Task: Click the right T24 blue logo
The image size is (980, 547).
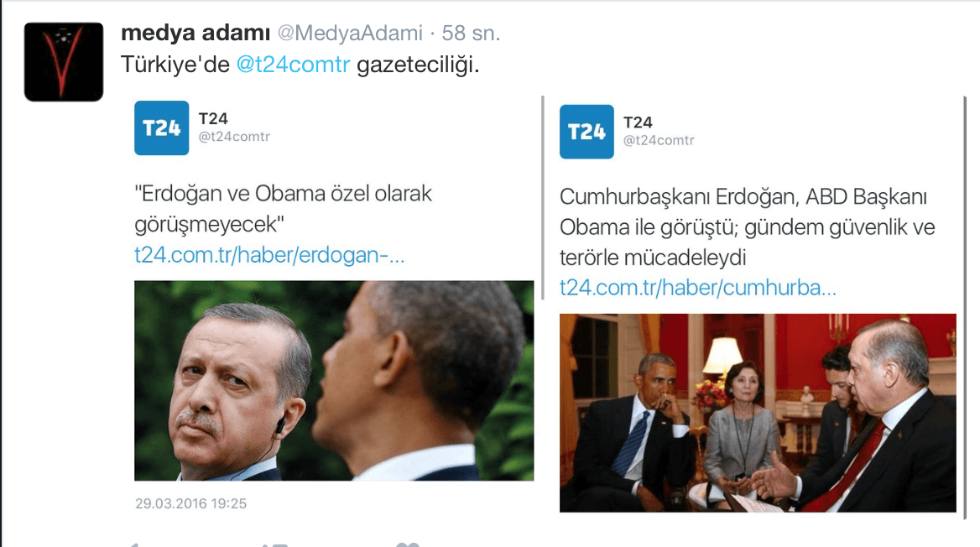Action: tap(586, 131)
